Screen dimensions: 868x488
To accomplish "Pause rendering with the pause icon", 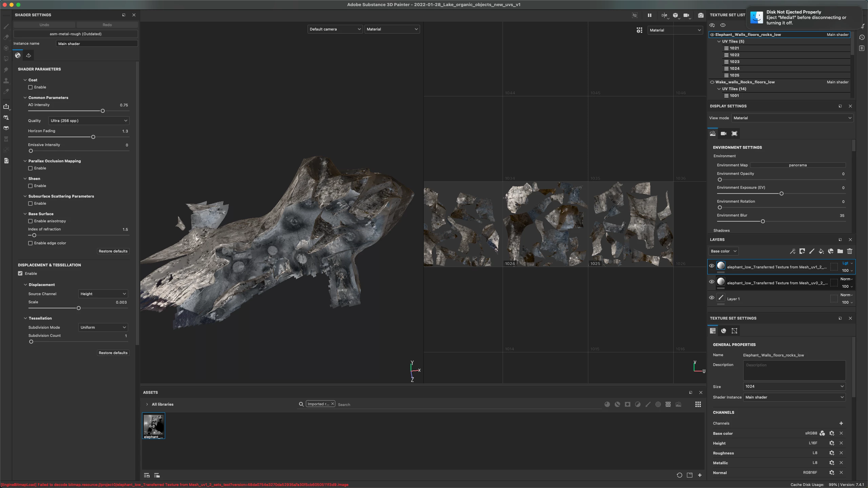I will (649, 15).
